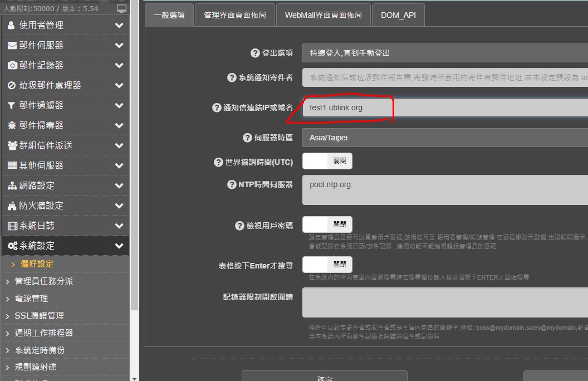Enable the 表格按下Enter才搜尋 switch

tap(327, 265)
